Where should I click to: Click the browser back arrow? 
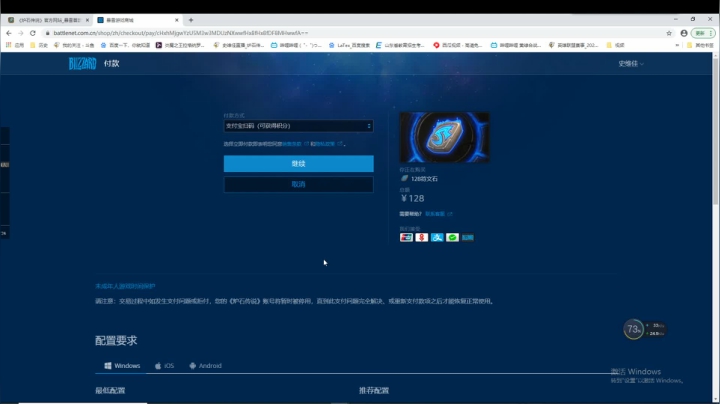click(9, 33)
